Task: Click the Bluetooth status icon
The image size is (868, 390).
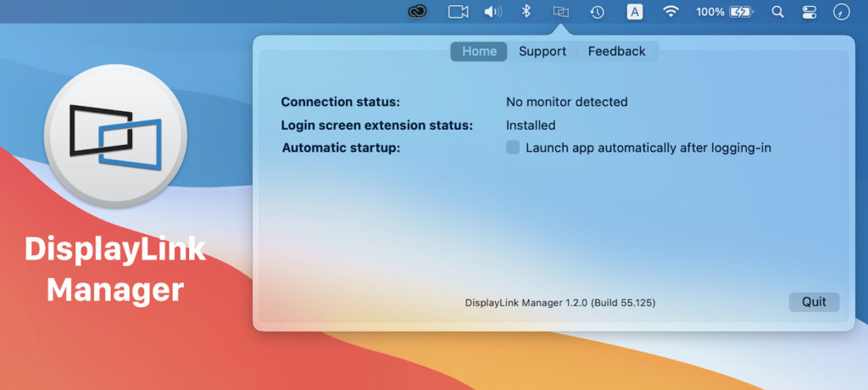Action: point(526,12)
